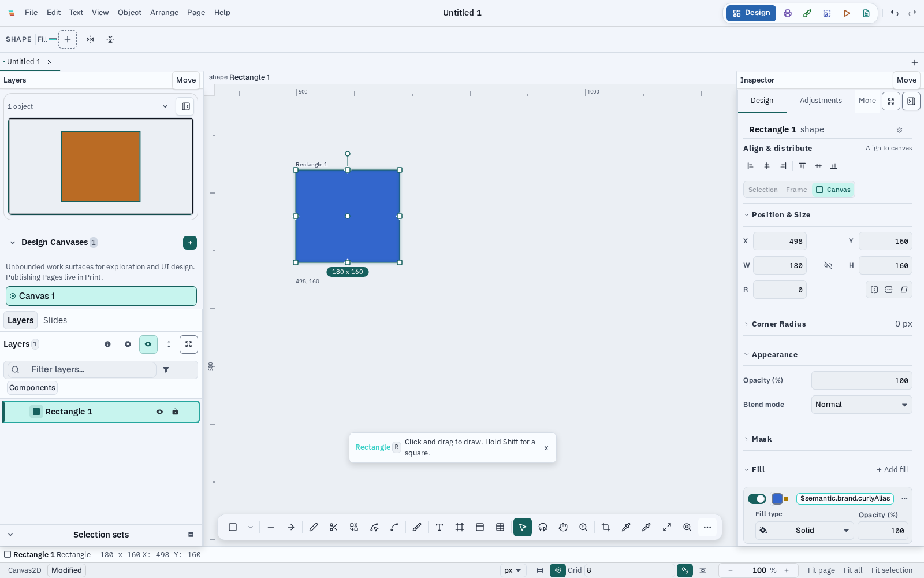The height and width of the screenshot is (578, 924).
Task: Select the Brush tool
Action: [x=417, y=527]
